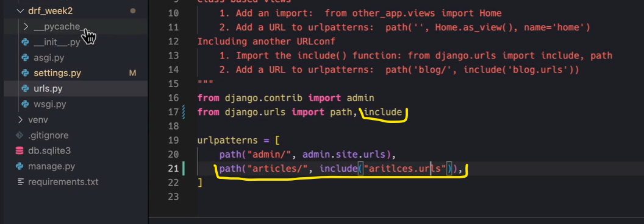Open requirements.txt file

[63, 182]
